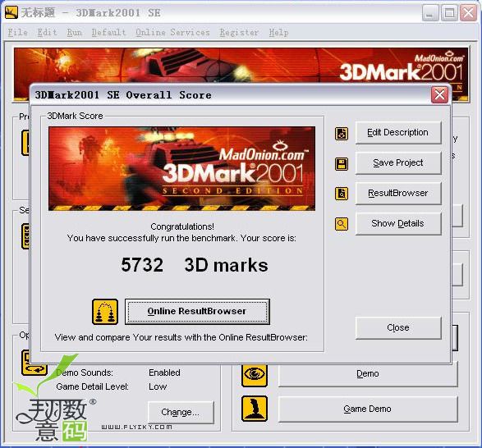Click the Game Detail Level Low value
Screen dimensions: 482x448
158,386
